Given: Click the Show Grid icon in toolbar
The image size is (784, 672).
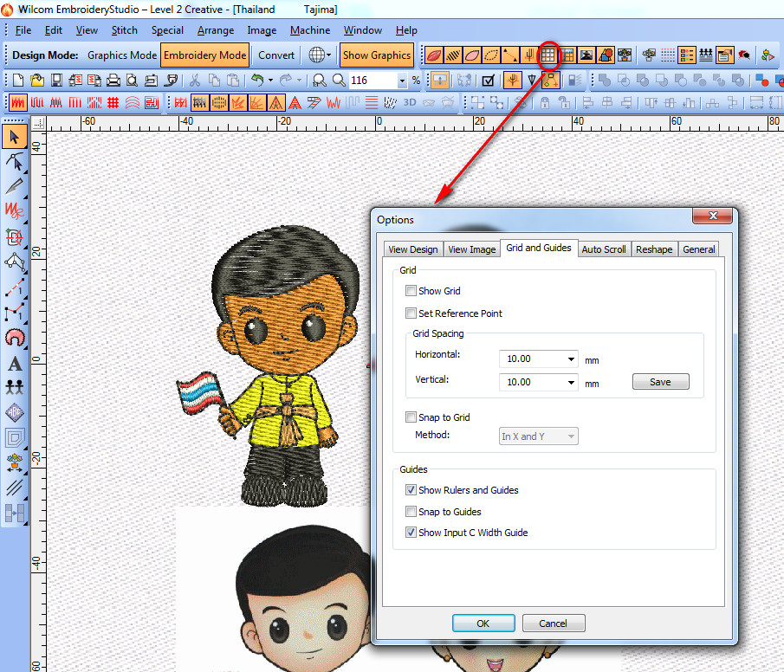Looking at the screenshot, I should pos(548,55).
